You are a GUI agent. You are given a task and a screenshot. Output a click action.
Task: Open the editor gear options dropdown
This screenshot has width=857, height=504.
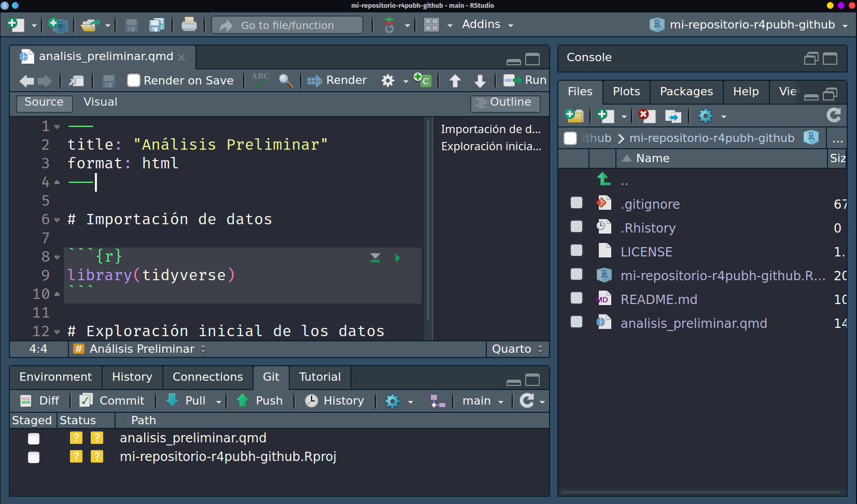(x=395, y=81)
